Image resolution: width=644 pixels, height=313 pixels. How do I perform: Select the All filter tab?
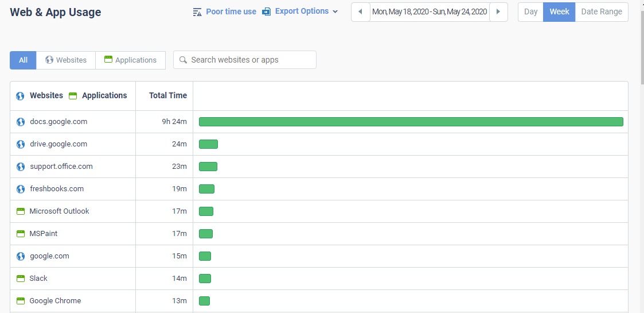click(x=23, y=60)
